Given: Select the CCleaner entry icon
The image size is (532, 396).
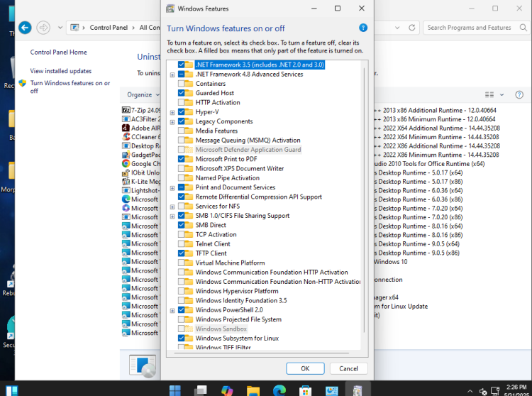Looking at the screenshot, I should 126,137.
